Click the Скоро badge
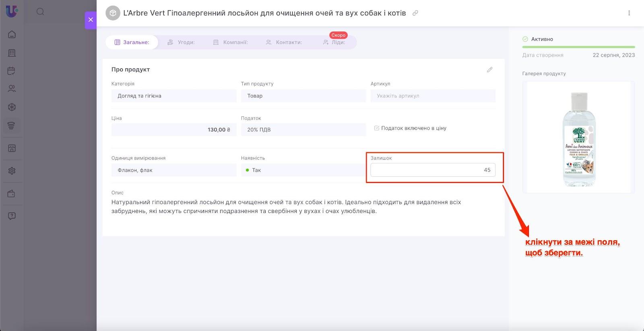This screenshot has width=644, height=331. [x=339, y=35]
